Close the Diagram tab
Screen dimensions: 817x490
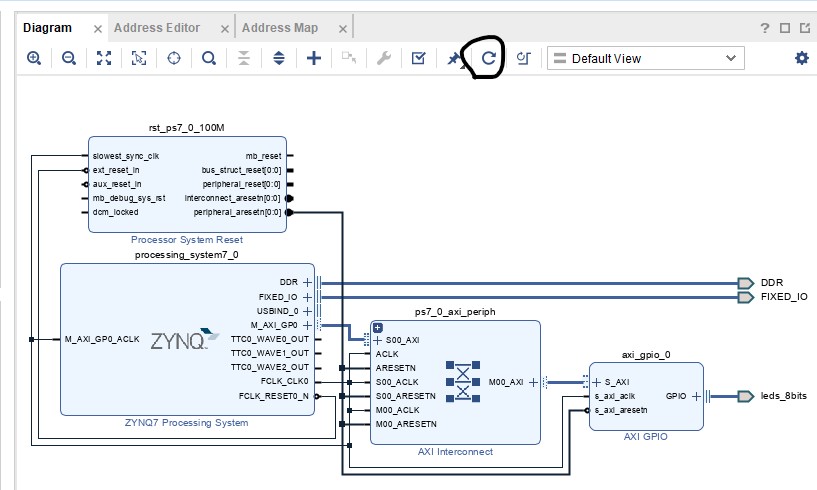[x=98, y=29]
